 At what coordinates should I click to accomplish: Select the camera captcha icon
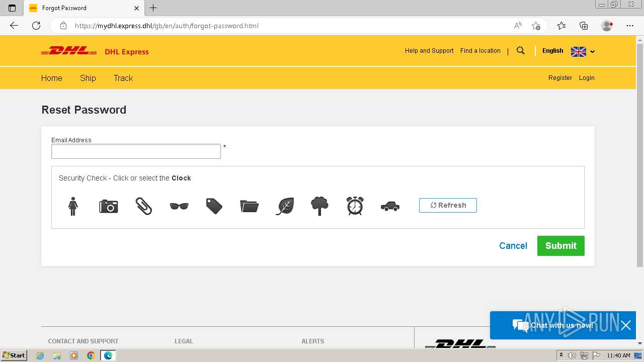pos(108,206)
